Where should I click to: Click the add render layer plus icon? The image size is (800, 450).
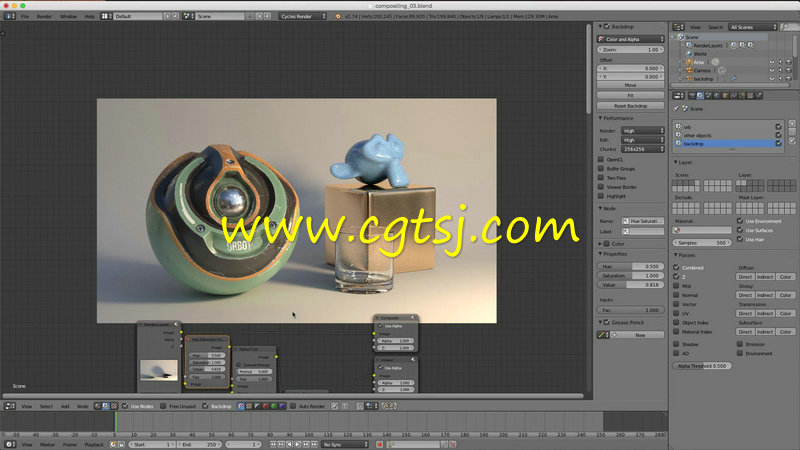click(x=792, y=123)
